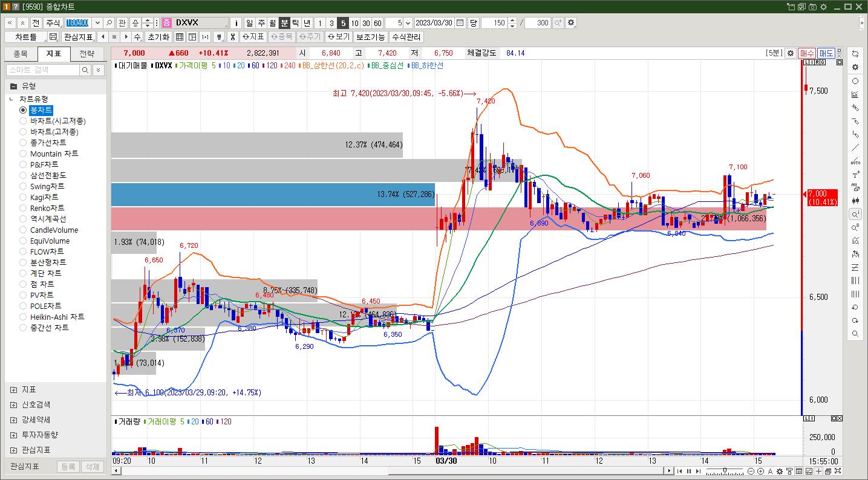Click the fullscreen frame icon at bottom right

coord(838,471)
